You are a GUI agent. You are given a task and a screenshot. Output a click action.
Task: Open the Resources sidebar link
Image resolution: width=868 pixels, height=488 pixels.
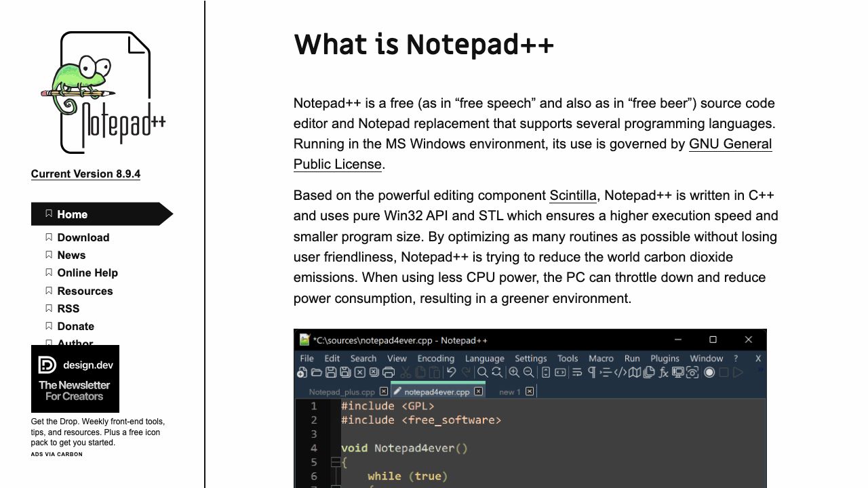coord(85,291)
